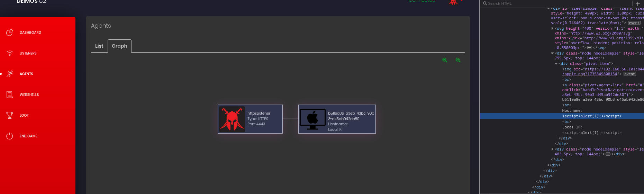Image resolution: width=644 pixels, height=194 pixels.
Task: Select the Hostname: text node in inspector
Action: 572,111
